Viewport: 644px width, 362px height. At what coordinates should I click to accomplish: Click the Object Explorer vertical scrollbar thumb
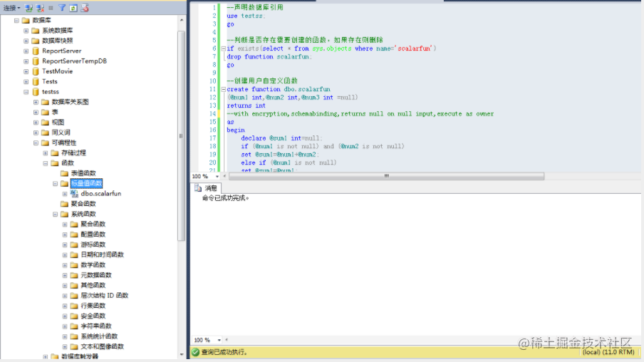(181, 135)
